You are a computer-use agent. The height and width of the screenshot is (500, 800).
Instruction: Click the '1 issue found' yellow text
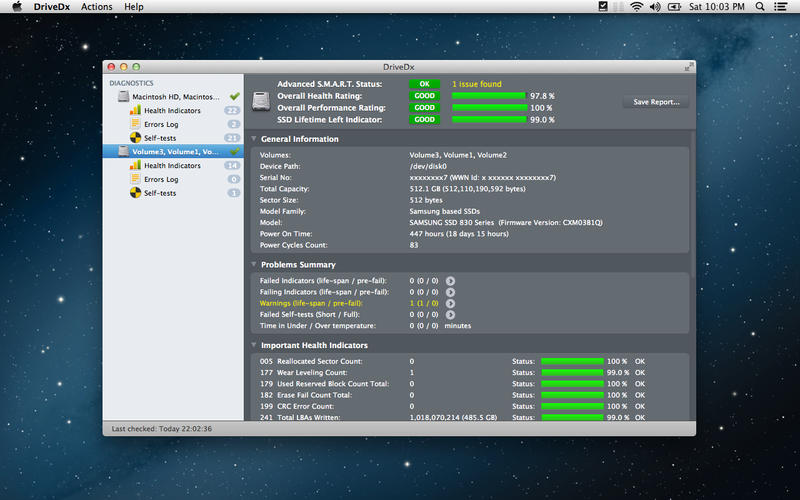(477, 84)
